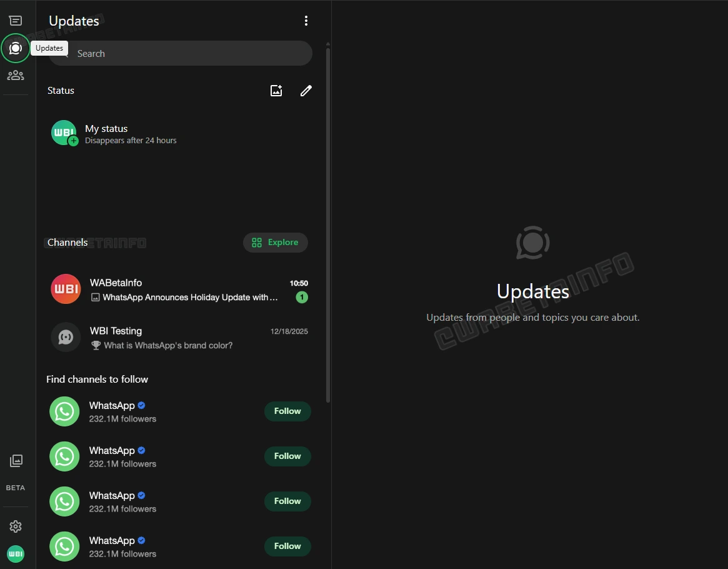
Task: Select the Updates icon in sidebar
Action: (16, 48)
